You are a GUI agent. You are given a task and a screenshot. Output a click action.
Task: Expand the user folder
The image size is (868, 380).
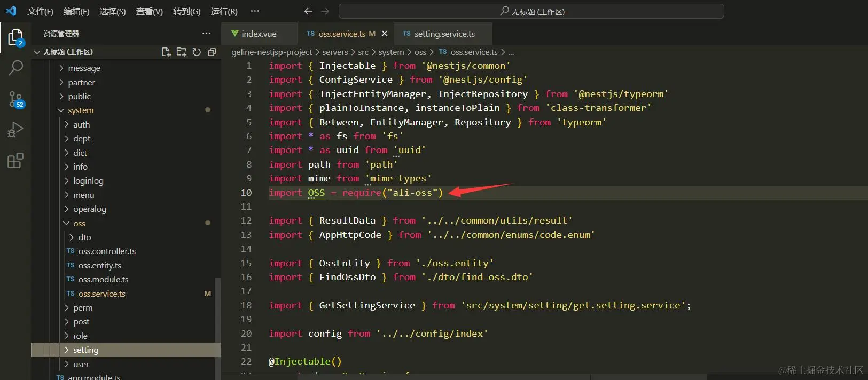click(x=126, y=364)
